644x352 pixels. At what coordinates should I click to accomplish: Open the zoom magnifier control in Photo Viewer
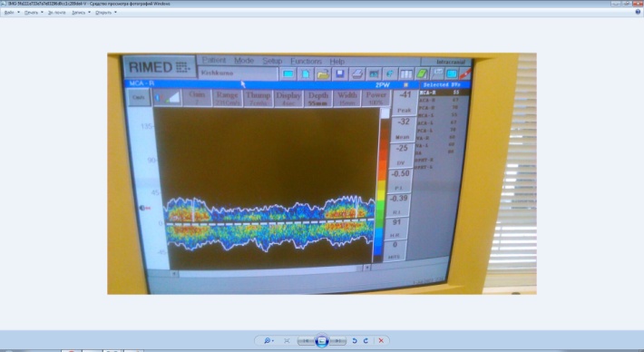tap(268, 340)
